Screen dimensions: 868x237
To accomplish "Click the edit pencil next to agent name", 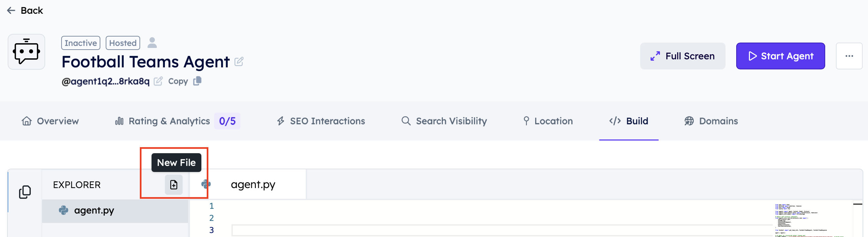I will pos(239,62).
